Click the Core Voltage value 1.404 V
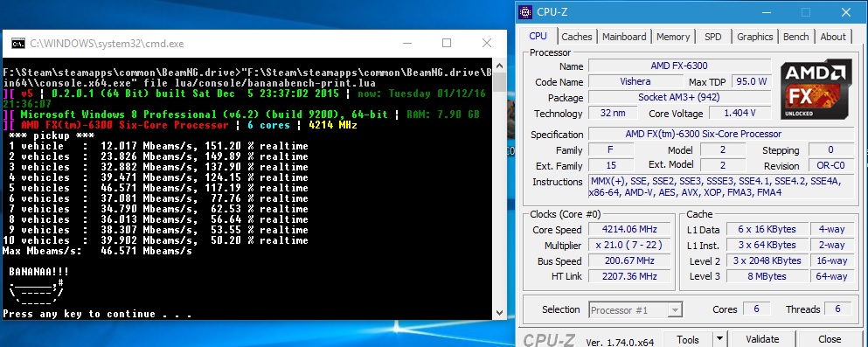 tap(740, 113)
